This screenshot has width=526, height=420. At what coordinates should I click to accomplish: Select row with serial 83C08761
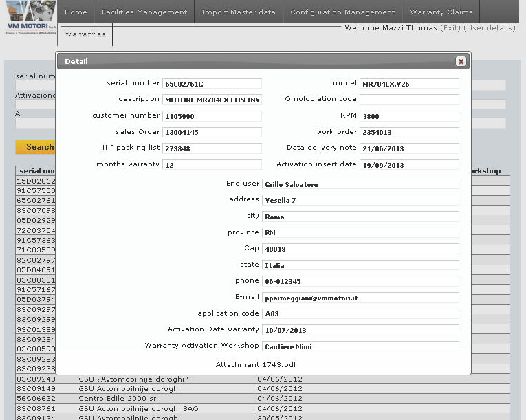click(x=263, y=408)
